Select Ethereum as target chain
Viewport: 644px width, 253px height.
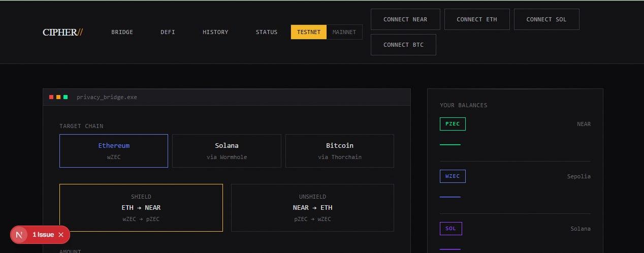click(114, 151)
